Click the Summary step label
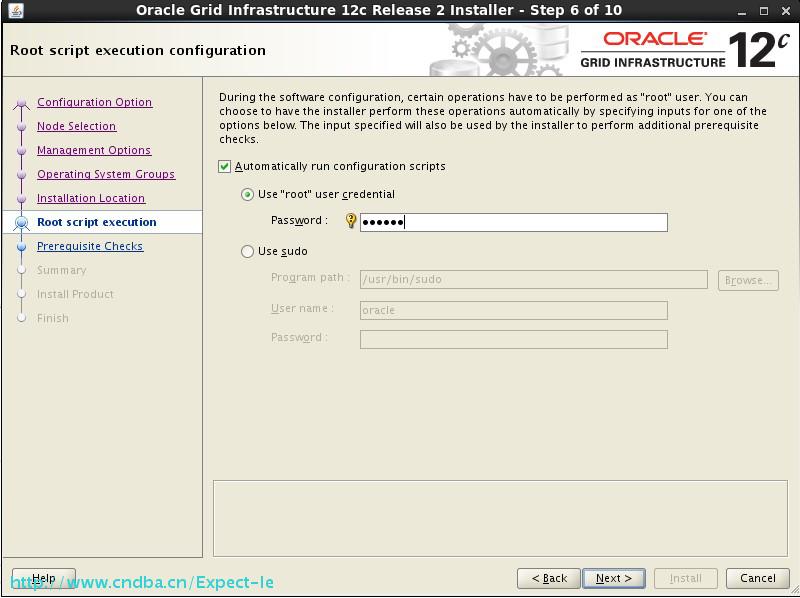800x598 pixels. point(61,270)
